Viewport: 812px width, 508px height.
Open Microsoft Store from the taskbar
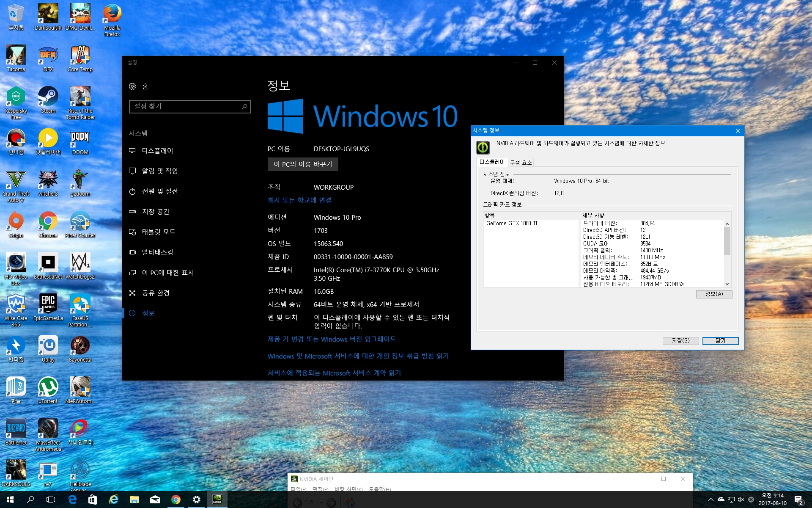pyautogui.click(x=93, y=500)
